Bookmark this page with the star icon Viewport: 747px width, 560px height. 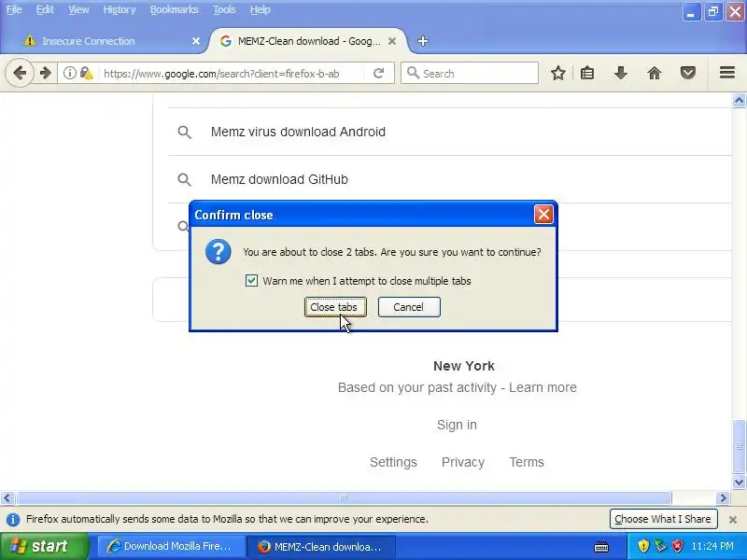click(x=557, y=73)
